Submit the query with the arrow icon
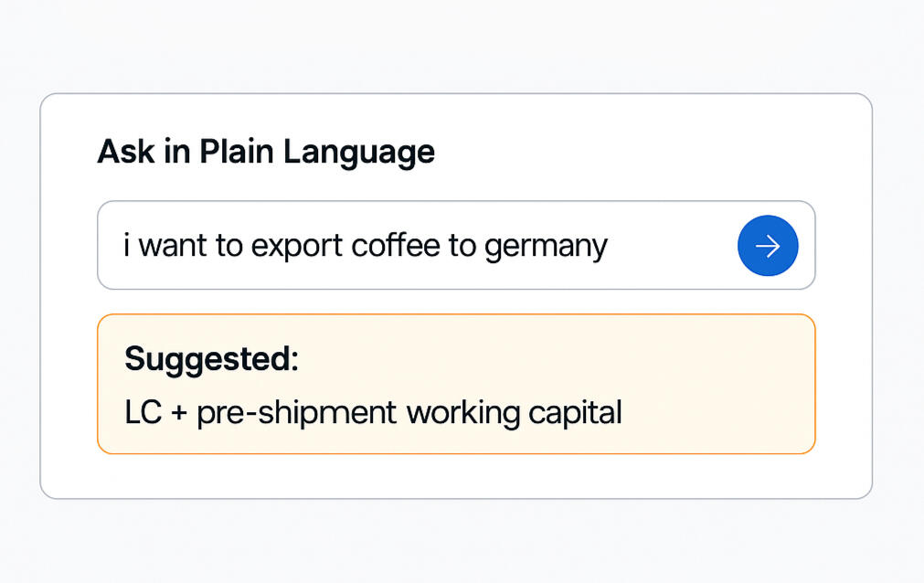Image resolution: width=924 pixels, height=583 pixels. pyautogui.click(x=768, y=246)
